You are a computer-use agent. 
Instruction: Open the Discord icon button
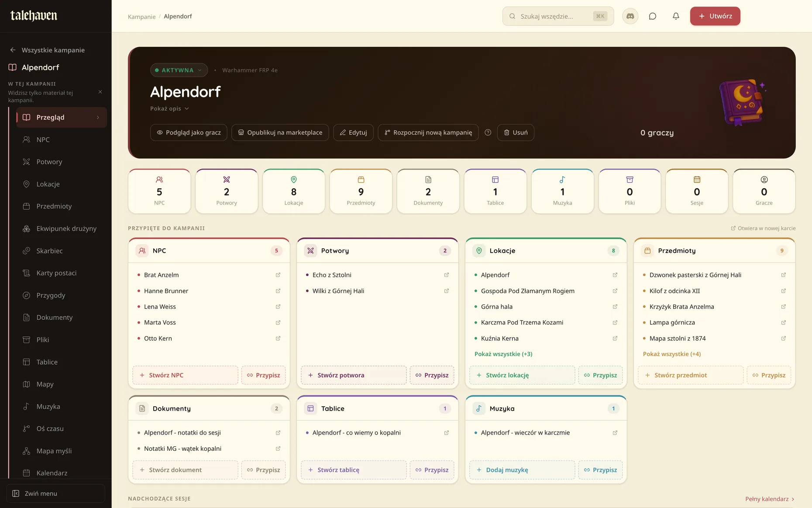coord(630,16)
